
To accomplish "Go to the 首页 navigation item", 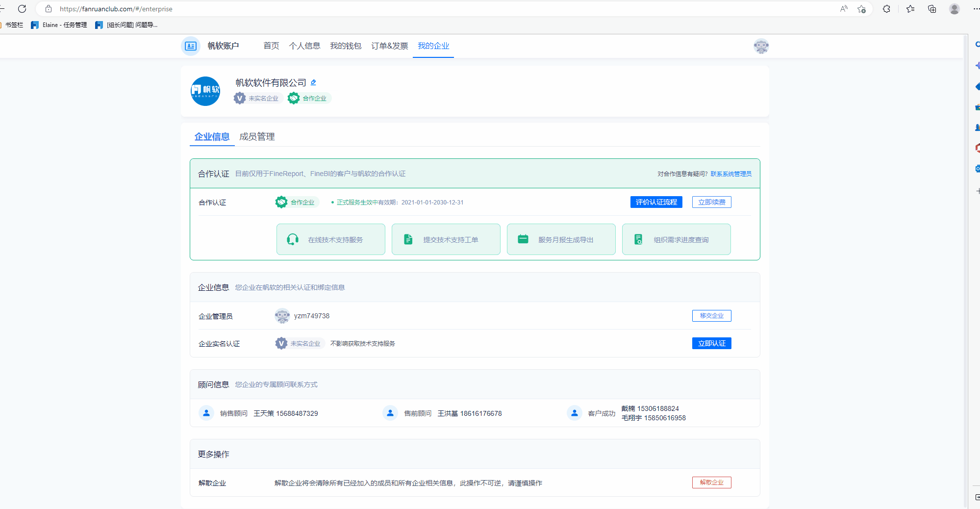I will pos(271,46).
